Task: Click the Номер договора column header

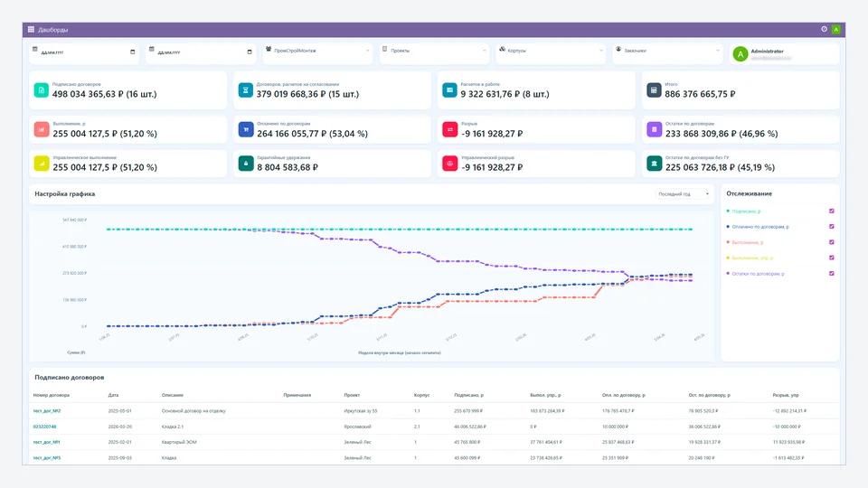Action: click(52, 395)
